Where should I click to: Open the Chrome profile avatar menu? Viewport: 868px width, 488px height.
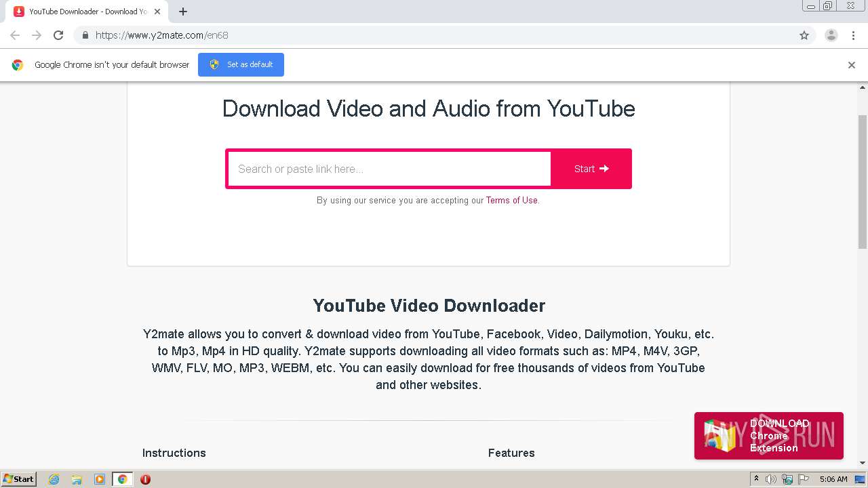(831, 35)
